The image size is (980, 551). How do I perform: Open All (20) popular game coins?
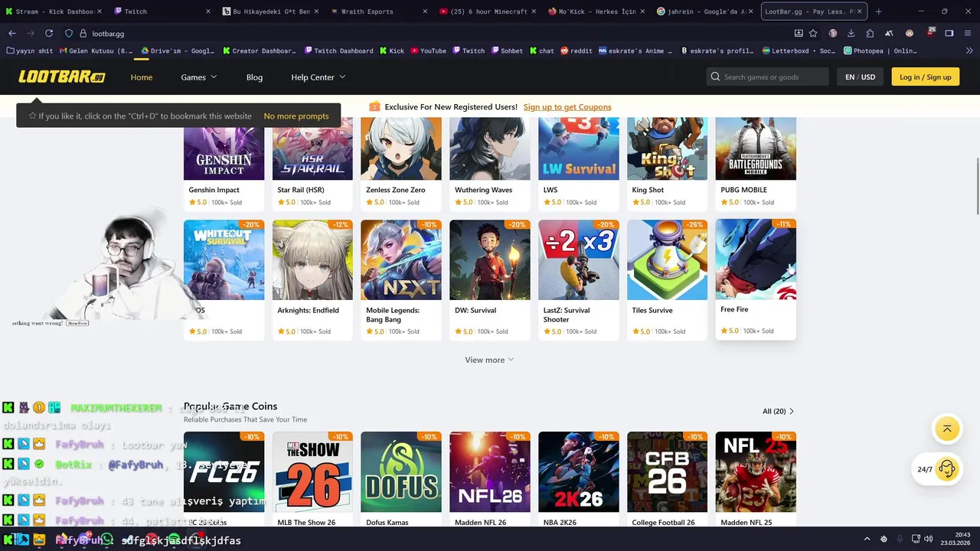pos(779,411)
